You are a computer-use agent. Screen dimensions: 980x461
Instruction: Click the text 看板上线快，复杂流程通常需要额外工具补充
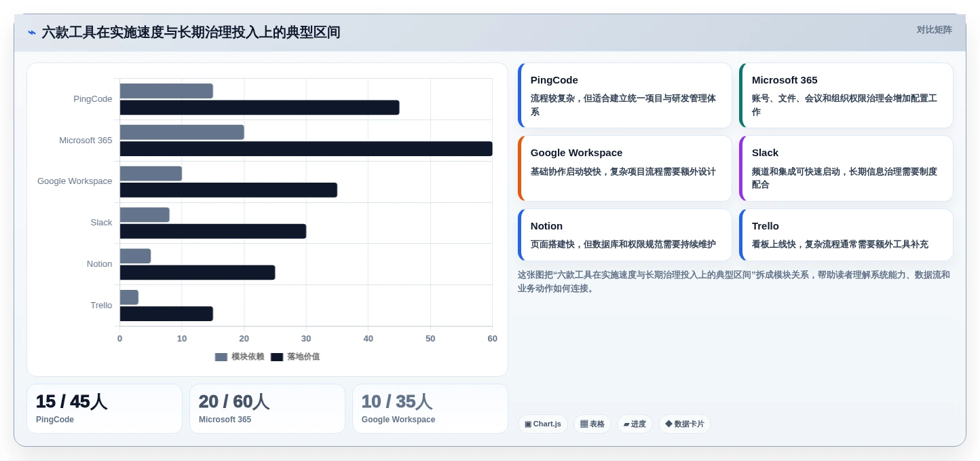pos(840,244)
